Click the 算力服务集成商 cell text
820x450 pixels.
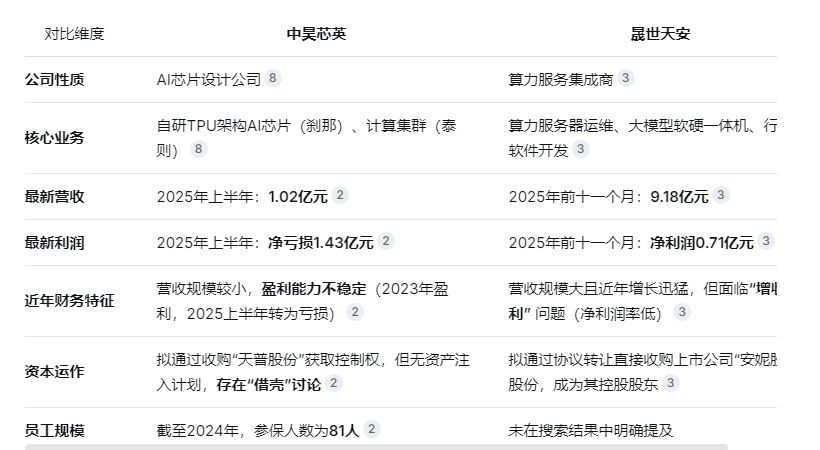click(x=561, y=80)
